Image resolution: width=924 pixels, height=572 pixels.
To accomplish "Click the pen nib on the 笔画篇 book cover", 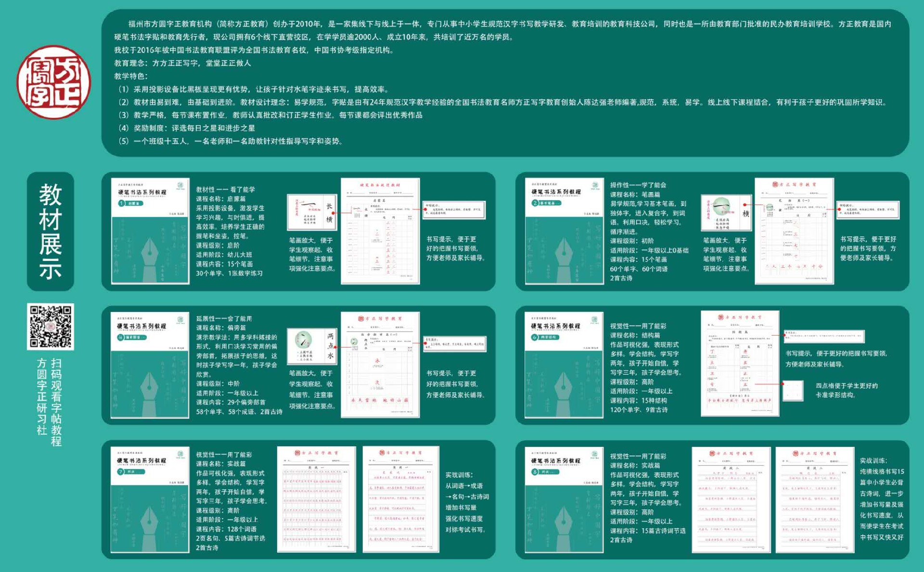I will click(564, 252).
